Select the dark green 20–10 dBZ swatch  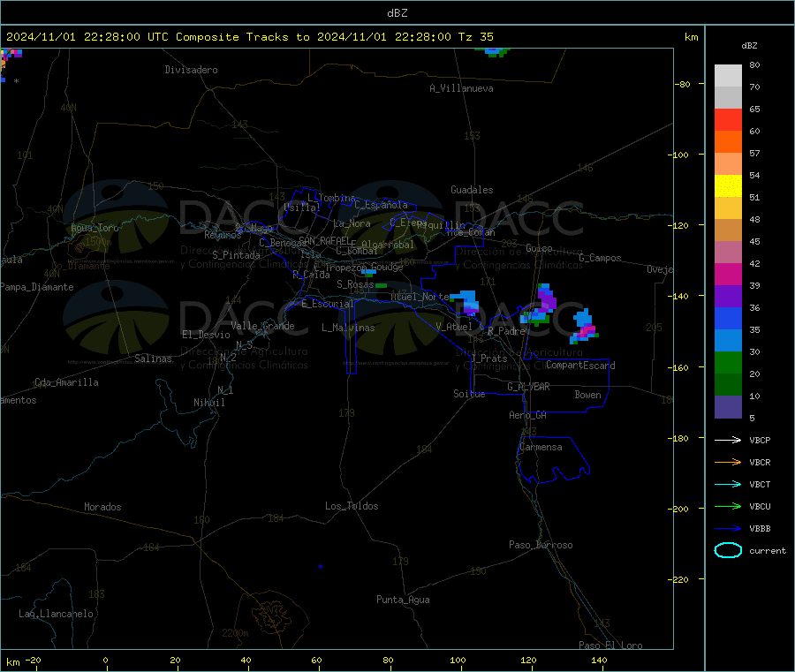pyautogui.click(x=728, y=384)
